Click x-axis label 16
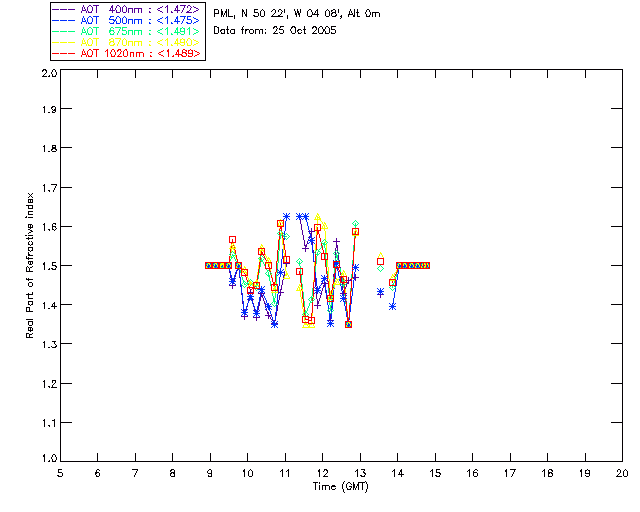Viewport: 640px width, 512px height. tap(473, 473)
